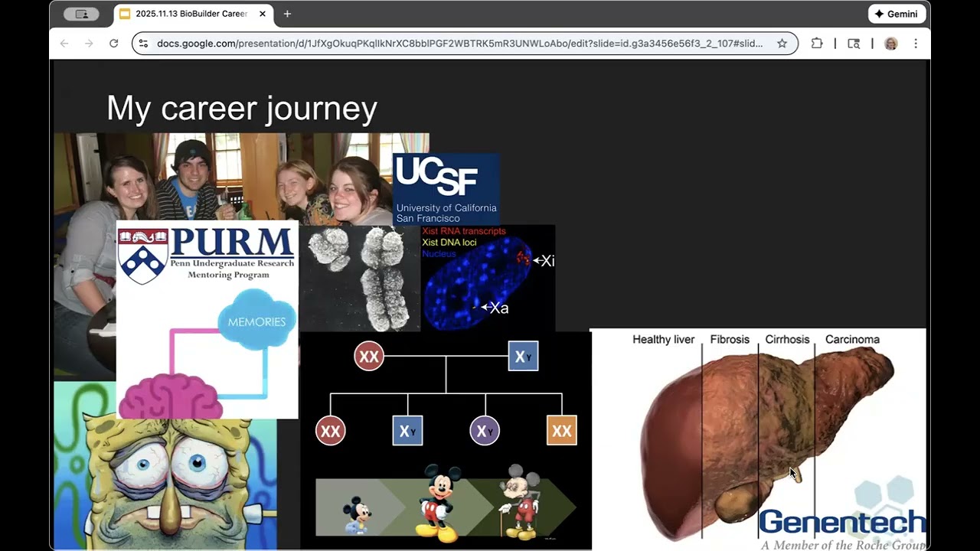
Task: Click the blue XY parent square in pedigree
Action: click(523, 357)
